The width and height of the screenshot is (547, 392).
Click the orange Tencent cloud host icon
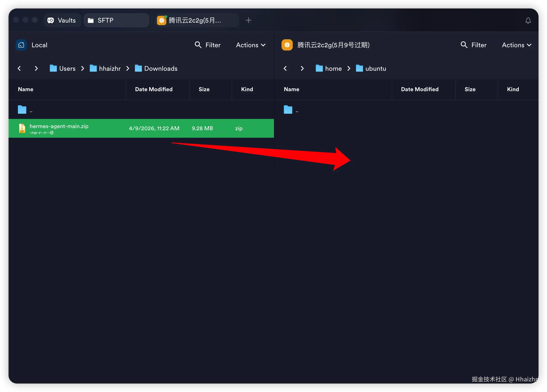(x=287, y=45)
